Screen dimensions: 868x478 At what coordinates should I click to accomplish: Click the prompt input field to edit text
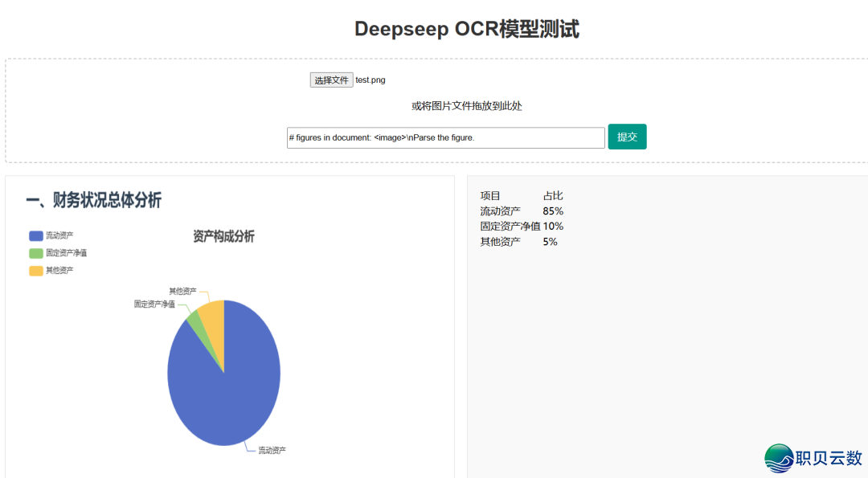(445, 137)
